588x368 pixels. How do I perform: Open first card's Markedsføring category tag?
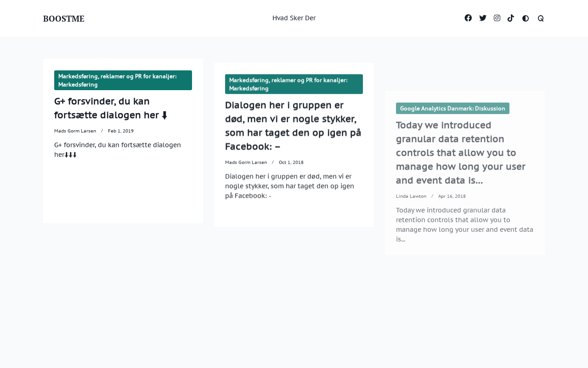click(123, 80)
